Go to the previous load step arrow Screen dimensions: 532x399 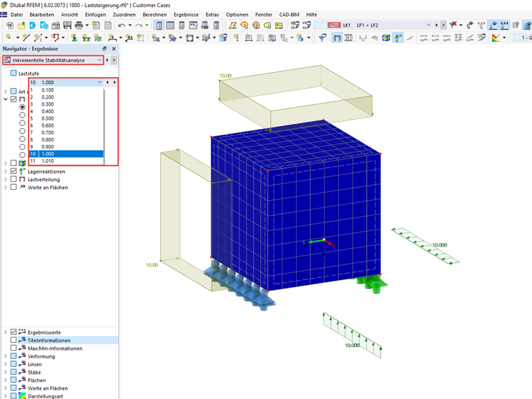108,82
